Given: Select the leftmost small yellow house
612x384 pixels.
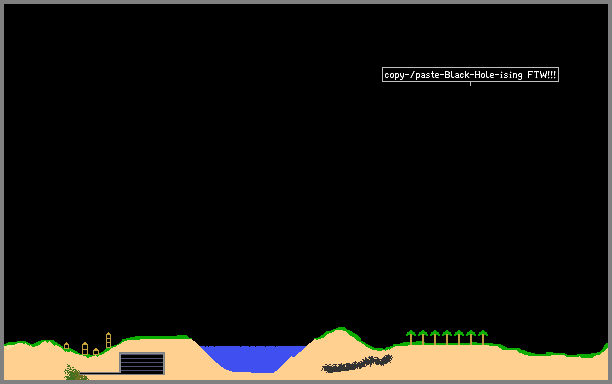Looking at the screenshot, I should (66, 346).
